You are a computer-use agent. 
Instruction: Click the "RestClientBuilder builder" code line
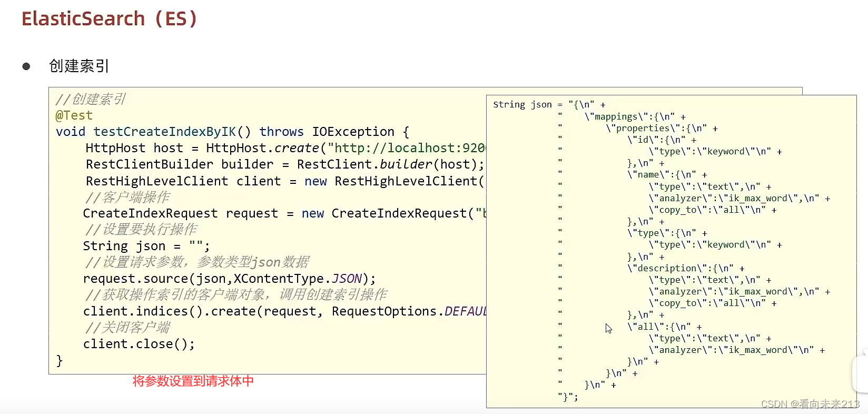[x=284, y=164]
